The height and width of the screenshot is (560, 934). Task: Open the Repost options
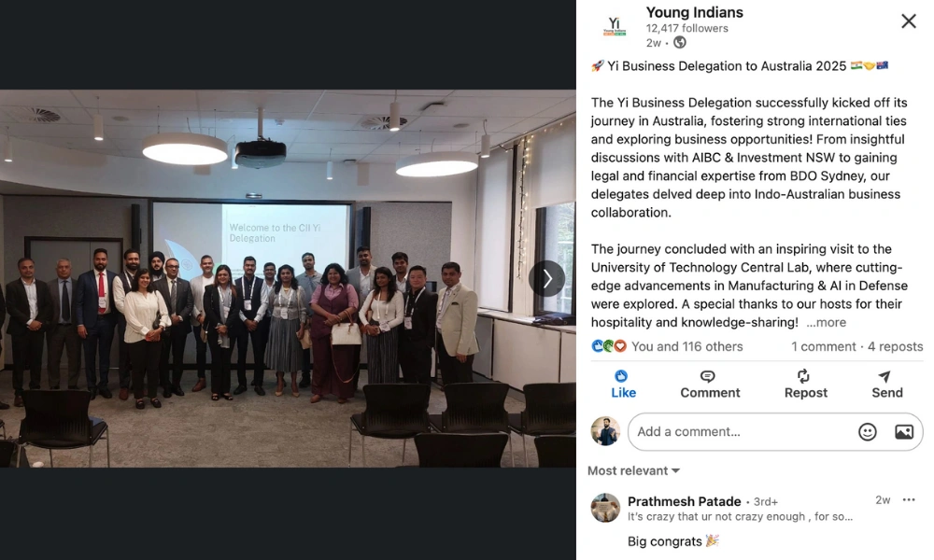(805, 385)
